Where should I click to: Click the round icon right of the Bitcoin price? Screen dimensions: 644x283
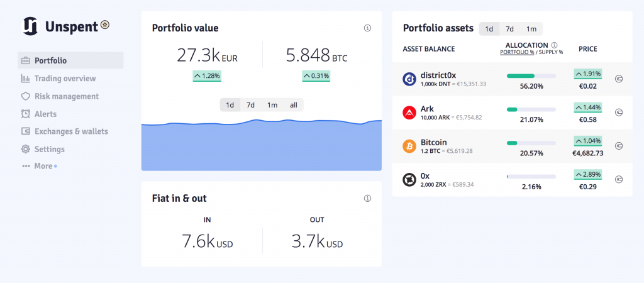point(619,146)
